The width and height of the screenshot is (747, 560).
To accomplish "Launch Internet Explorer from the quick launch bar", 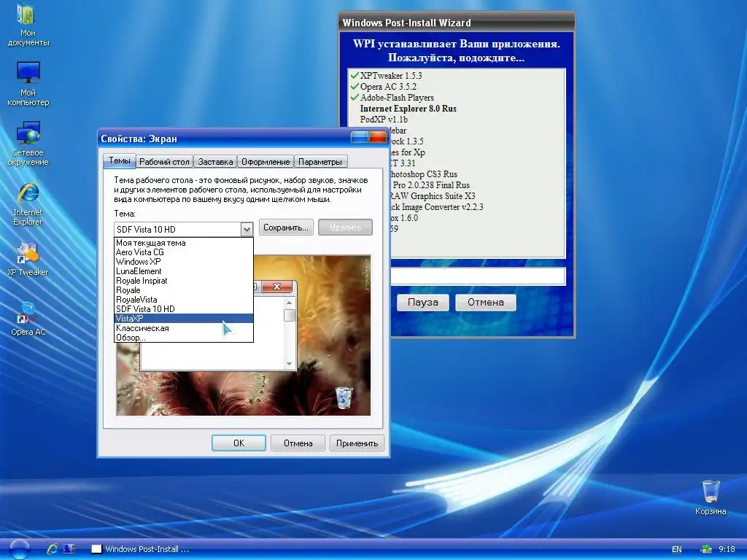I will (x=53, y=549).
